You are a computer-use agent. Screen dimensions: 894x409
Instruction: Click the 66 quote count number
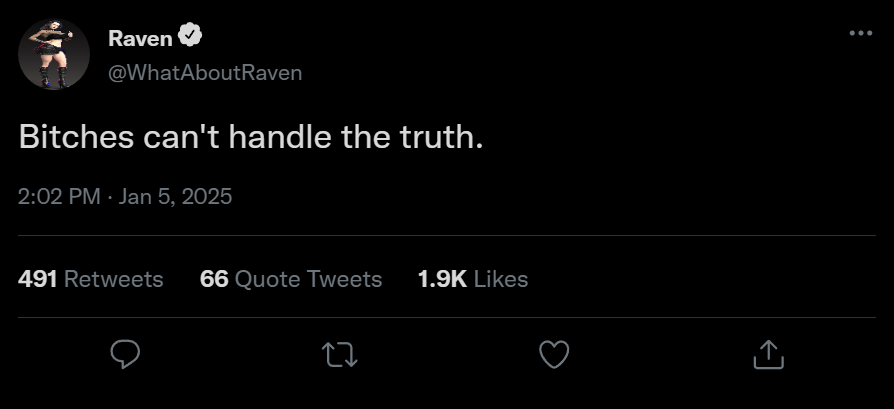tap(214, 279)
